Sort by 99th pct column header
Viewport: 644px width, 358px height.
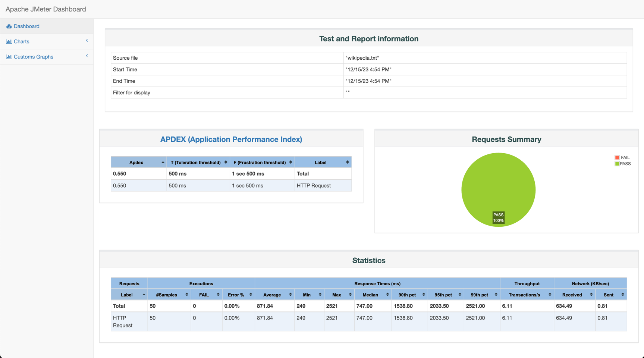479,295
